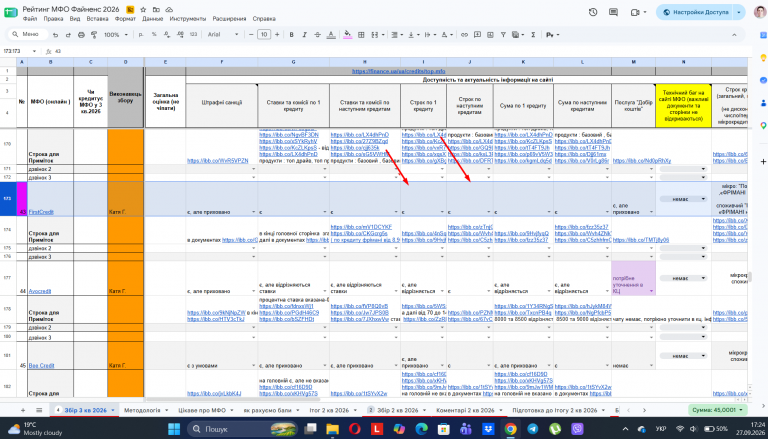This screenshot has width=768, height=439.
Task: Star this spreadsheet
Action: (x=143, y=9)
